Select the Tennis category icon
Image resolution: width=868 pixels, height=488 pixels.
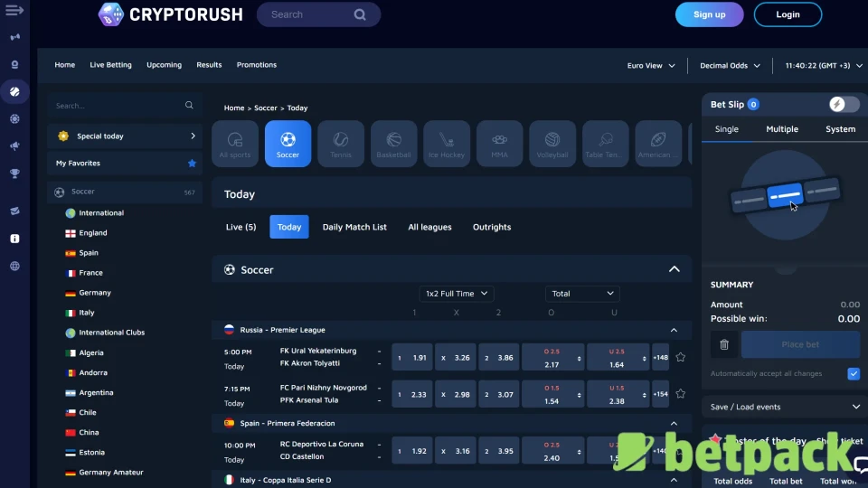pos(341,144)
